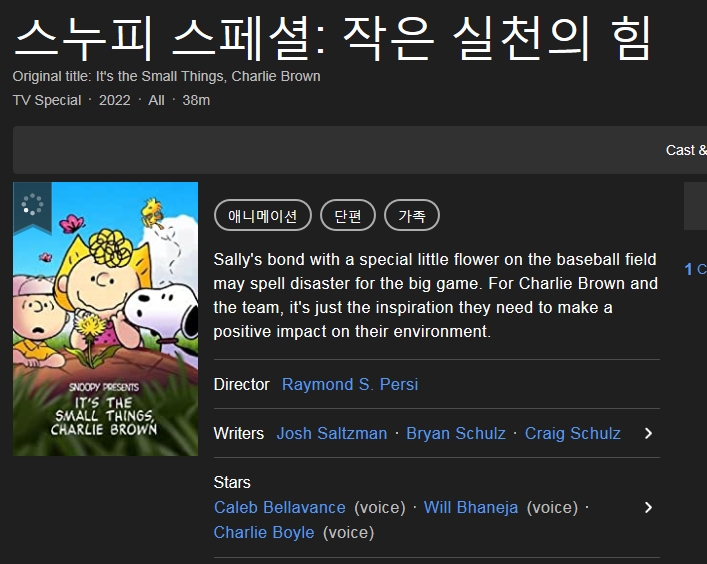Open writer Josh Saltzman's page
This screenshot has height=564, width=707.
[332, 433]
